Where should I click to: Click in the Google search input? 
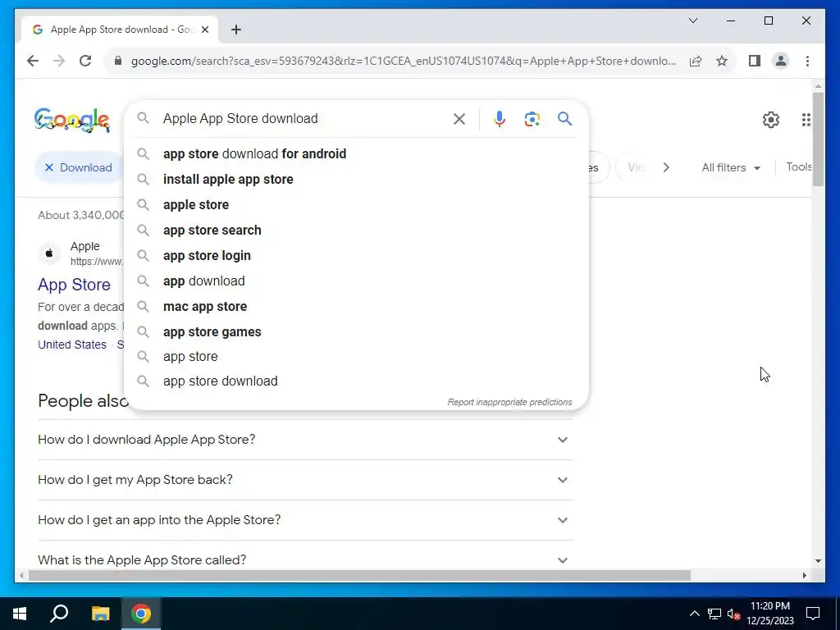pos(303,119)
